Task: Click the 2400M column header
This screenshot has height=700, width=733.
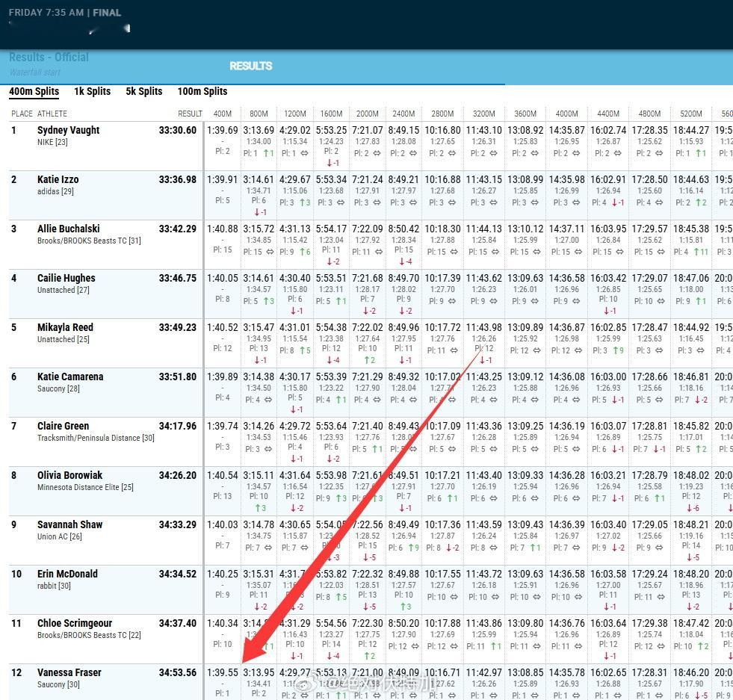Action: point(403,114)
